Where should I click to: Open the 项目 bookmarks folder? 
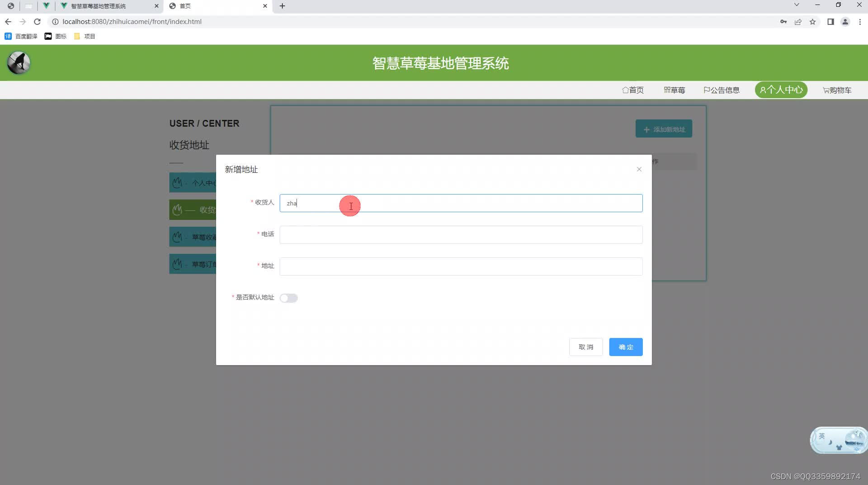[x=85, y=36]
